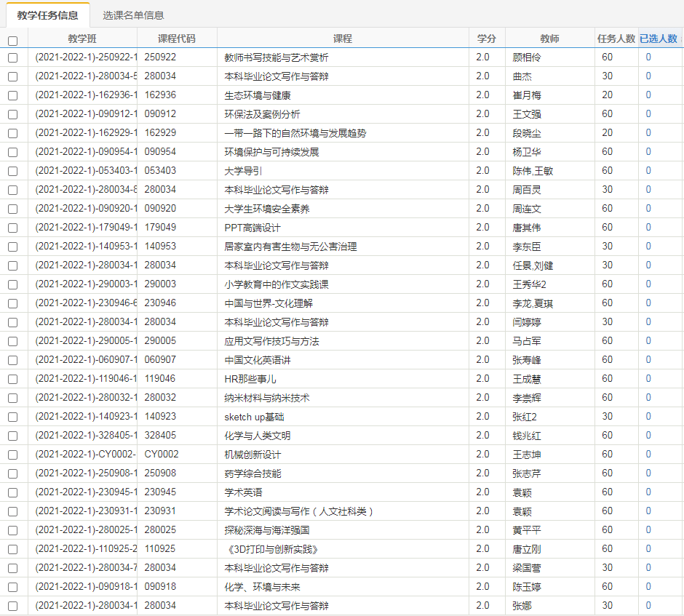The image size is (684, 616).
Task: Tick the 药学综合技能 row checkbox
Action: coord(12,473)
